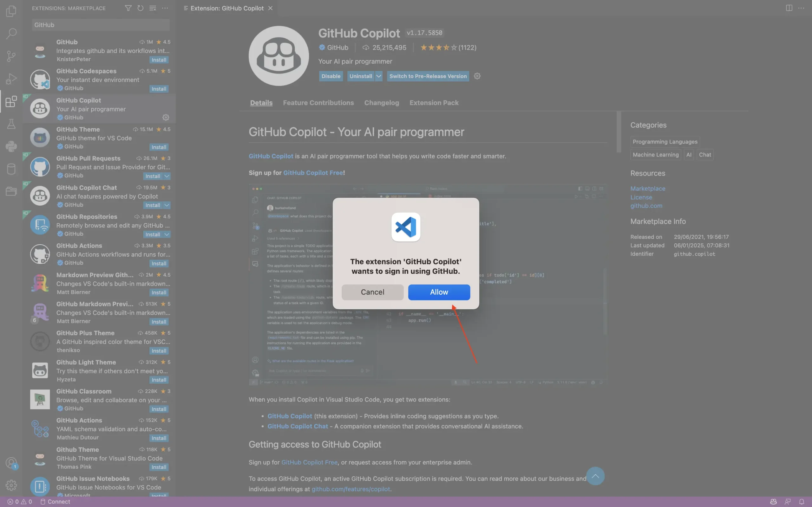Switch to the Changelog tab
The image size is (812, 507).
pyautogui.click(x=382, y=103)
